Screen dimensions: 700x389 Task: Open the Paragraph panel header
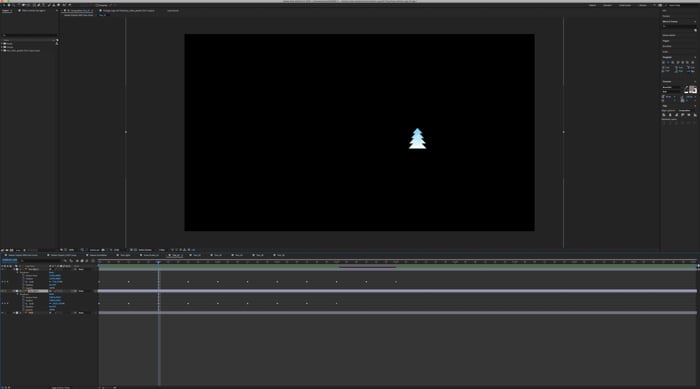pos(667,57)
